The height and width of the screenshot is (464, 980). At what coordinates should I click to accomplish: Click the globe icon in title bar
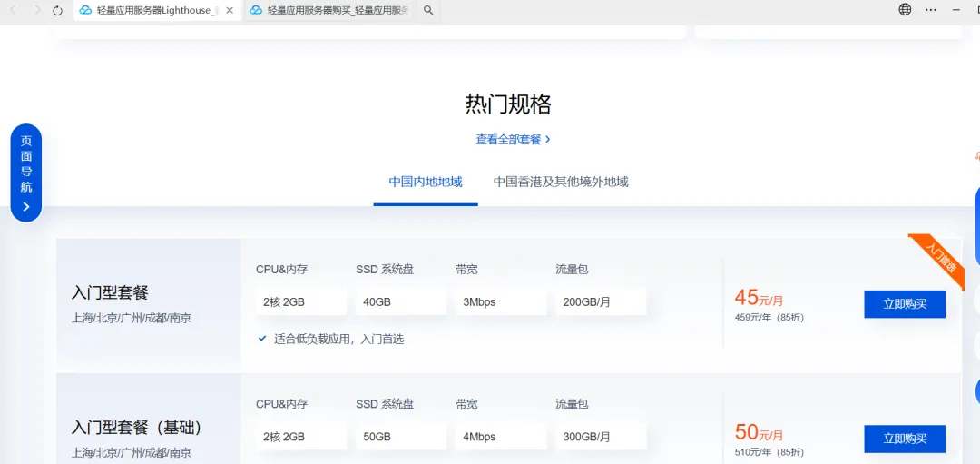click(x=905, y=9)
